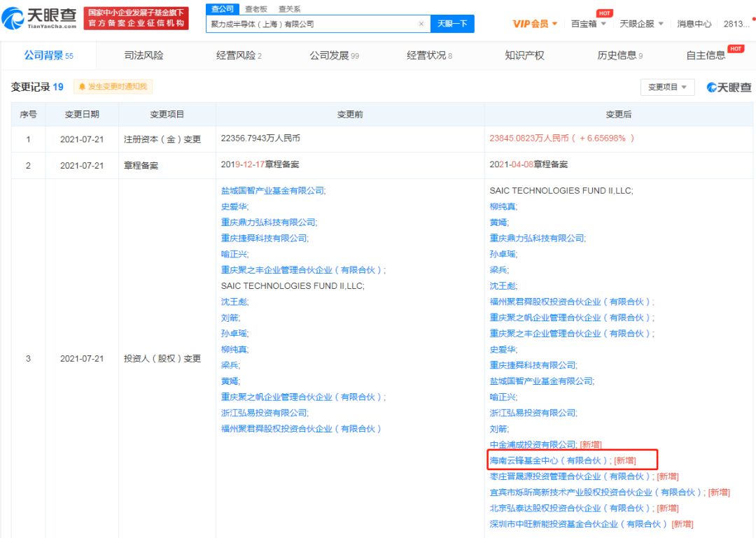Screen dimensions: 756x538
Task: Click 中金浦成投资有限公司 investor link
Action: pyautogui.click(x=533, y=444)
